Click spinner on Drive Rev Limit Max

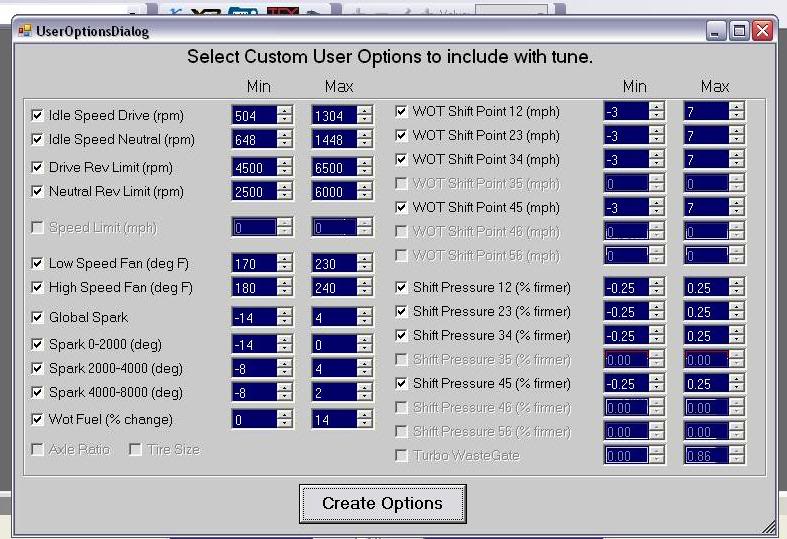coord(365,168)
